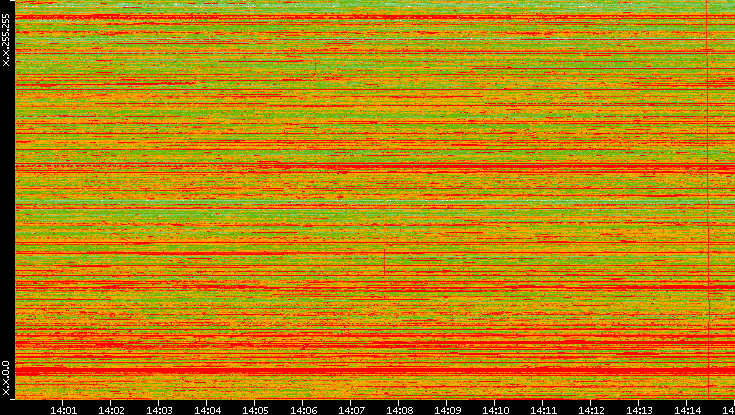Click the 14:02 time axis label

(x=111, y=410)
